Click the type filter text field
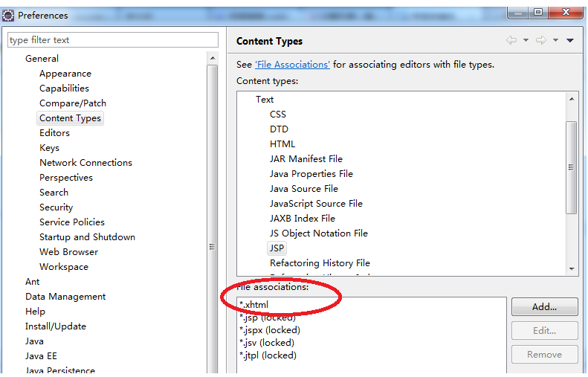The image size is (588, 377). (x=113, y=40)
